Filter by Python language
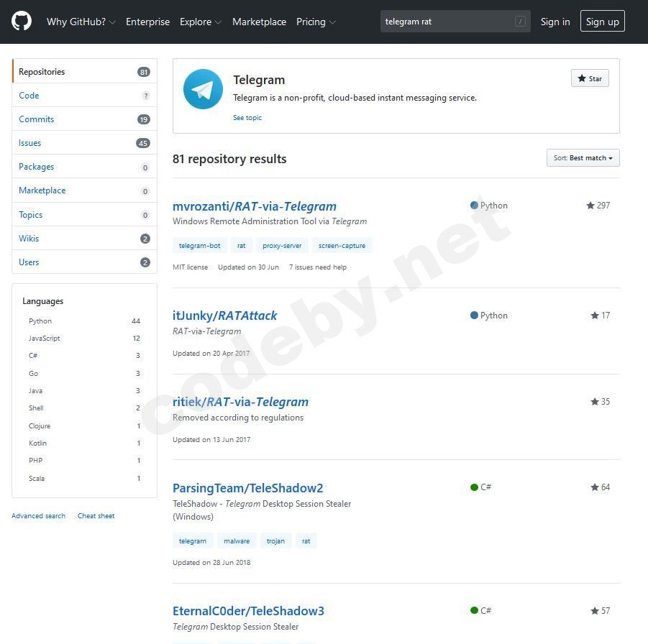 [x=84, y=321]
